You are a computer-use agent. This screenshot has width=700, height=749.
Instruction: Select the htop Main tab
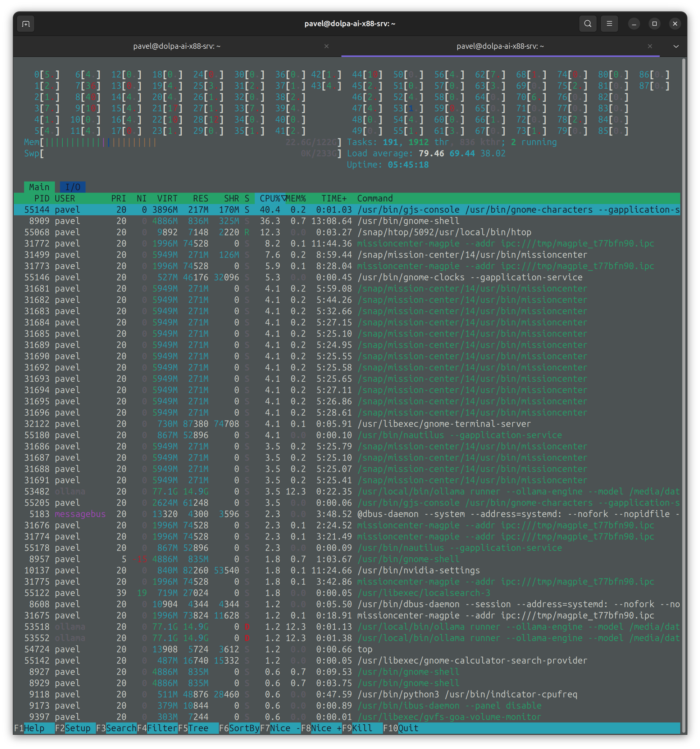click(x=39, y=187)
